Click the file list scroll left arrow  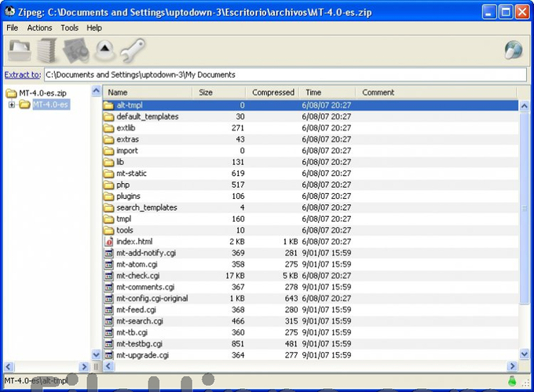(x=108, y=366)
